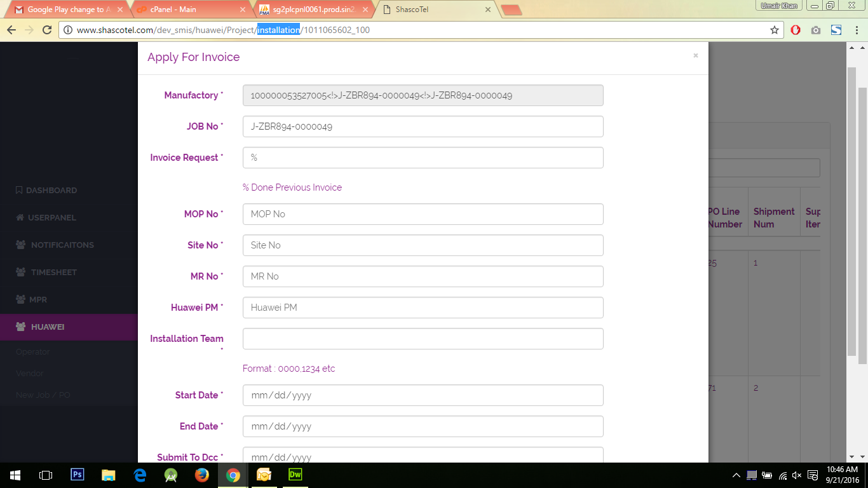Focus the MOP No text field

(423, 214)
